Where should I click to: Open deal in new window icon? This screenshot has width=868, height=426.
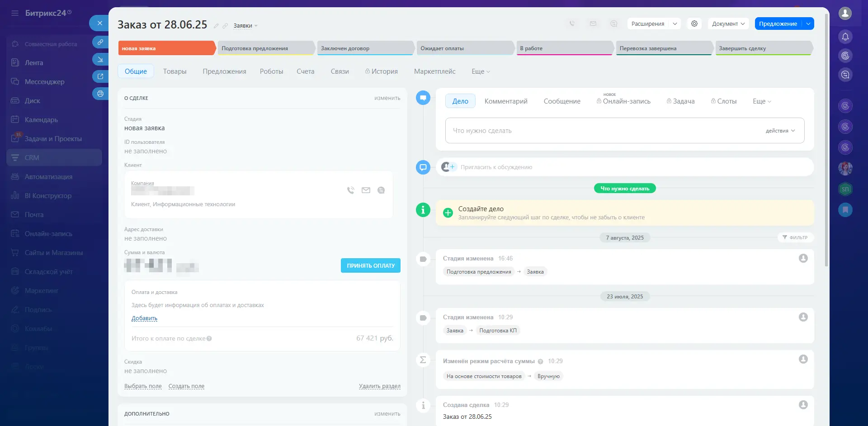coord(100,76)
